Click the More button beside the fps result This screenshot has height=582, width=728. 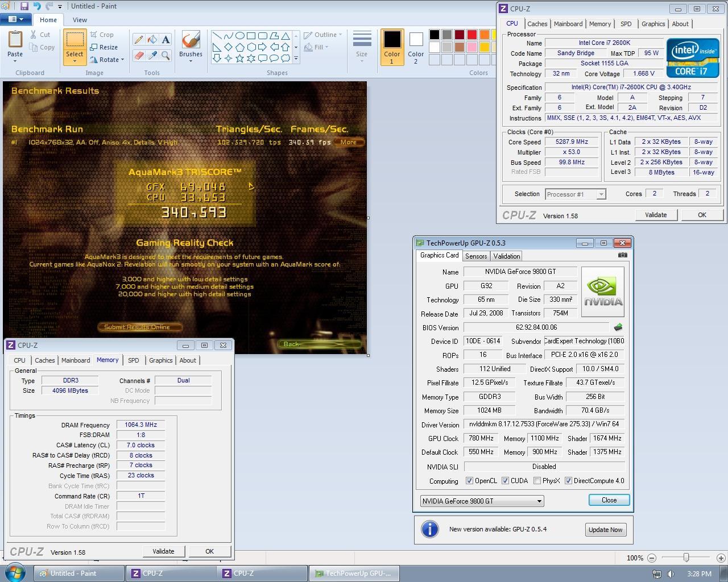point(349,142)
